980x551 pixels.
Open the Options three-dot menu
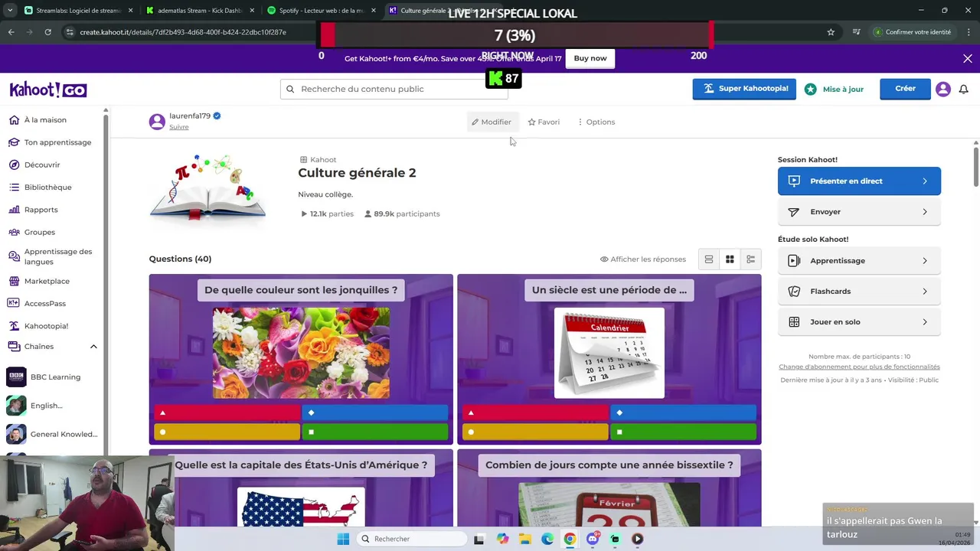(596, 122)
